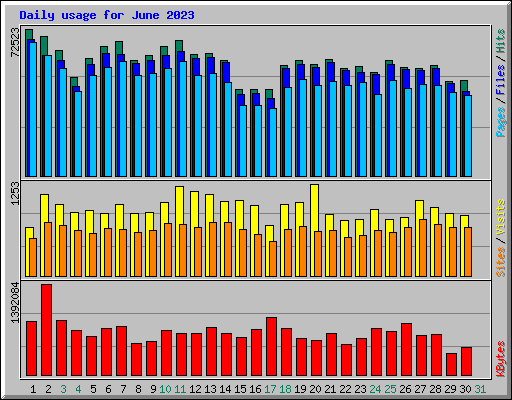Click day label 2
512x400 pixels.
click(x=48, y=389)
